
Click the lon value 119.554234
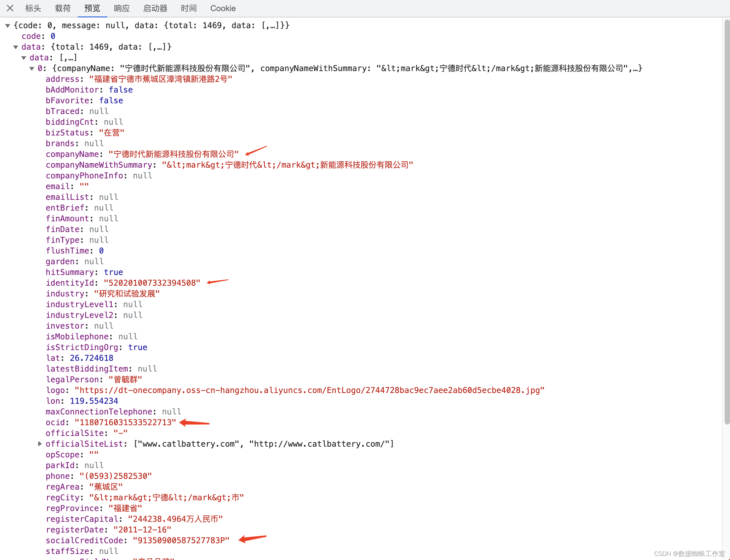94,401
